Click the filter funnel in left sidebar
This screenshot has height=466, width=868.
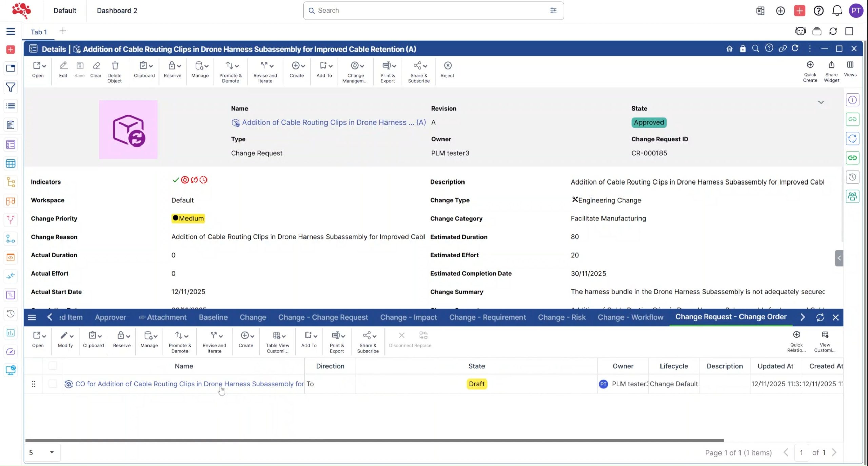click(11, 88)
